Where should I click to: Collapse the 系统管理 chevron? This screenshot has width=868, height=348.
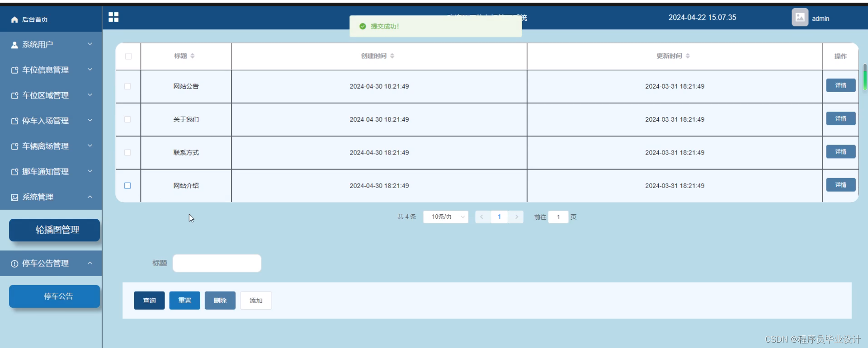pyautogui.click(x=90, y=197)
